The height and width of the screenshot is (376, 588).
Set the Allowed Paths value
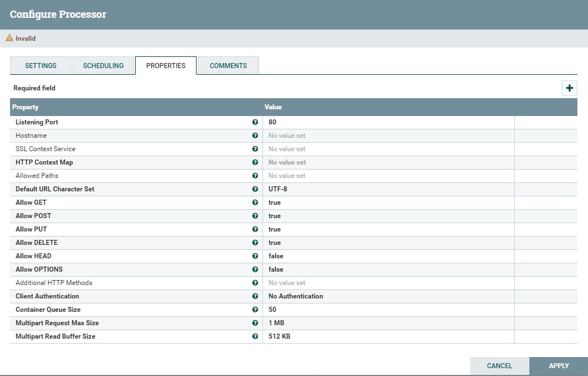click(389, 176)
